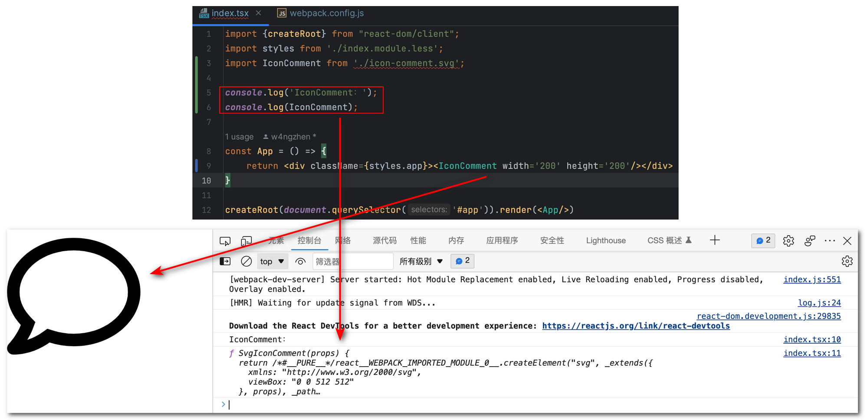Clear the console with the ban icon

pos(246,261)
